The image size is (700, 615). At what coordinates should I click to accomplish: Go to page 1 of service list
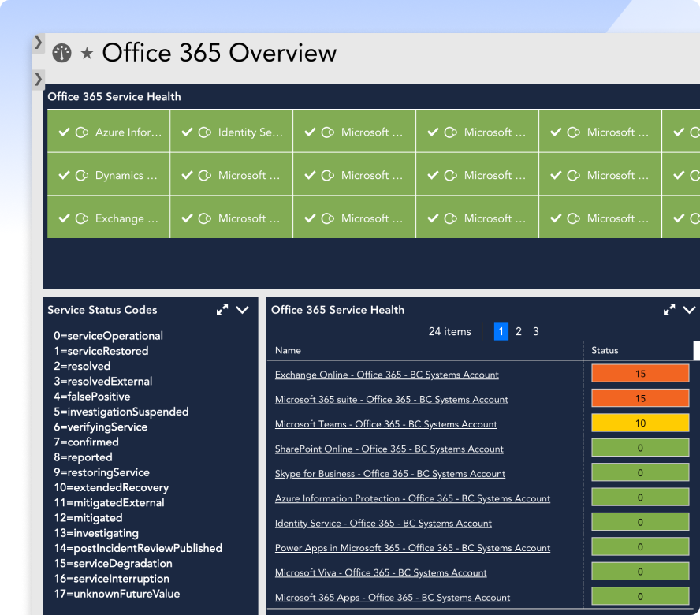click(x=501, y=331)
